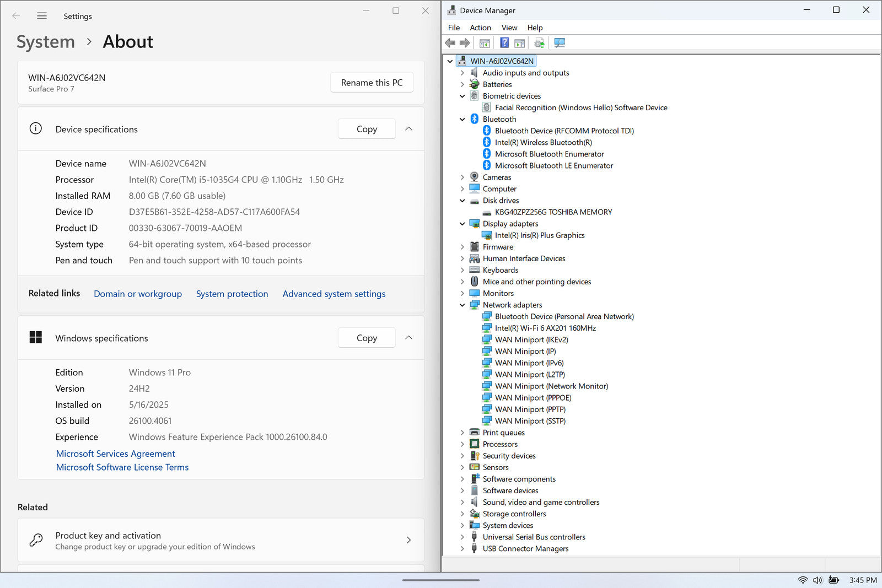Select Sound, video and game controllers

(x=541, y=502)
